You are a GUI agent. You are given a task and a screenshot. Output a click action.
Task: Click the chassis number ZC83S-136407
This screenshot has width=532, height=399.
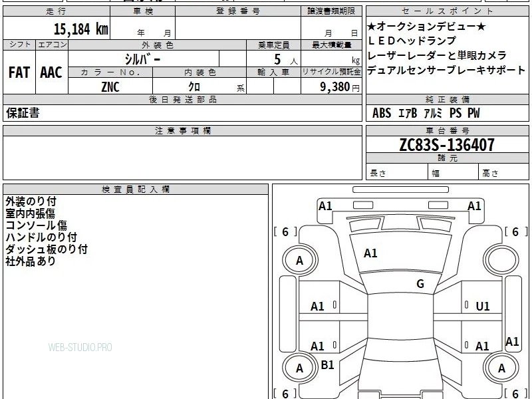pyautogui.click(x=447, y=145)
